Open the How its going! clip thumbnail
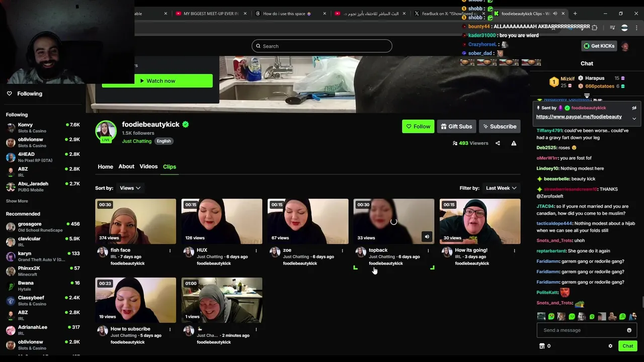This screenshot has height=362, width=644. point(480,221)
